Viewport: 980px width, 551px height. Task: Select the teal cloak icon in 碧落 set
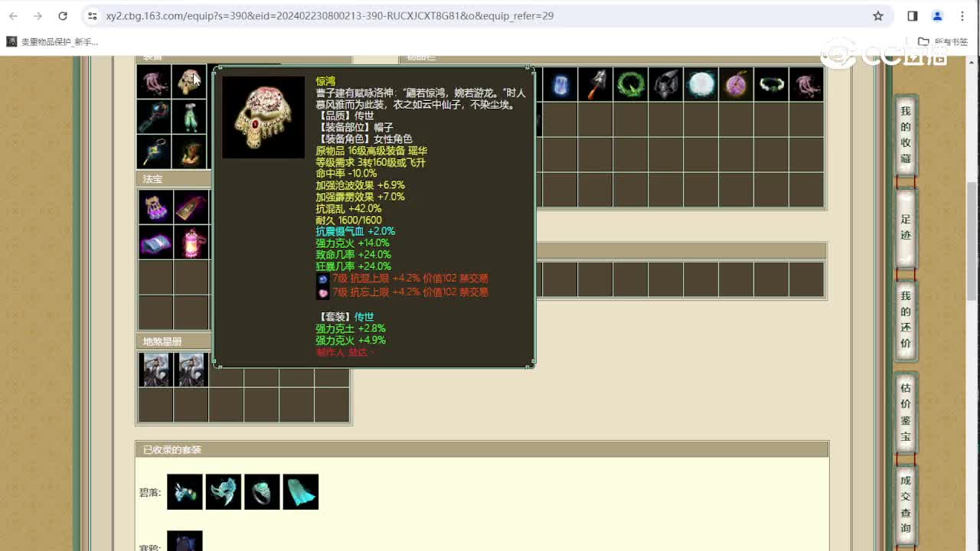(300, 492)
